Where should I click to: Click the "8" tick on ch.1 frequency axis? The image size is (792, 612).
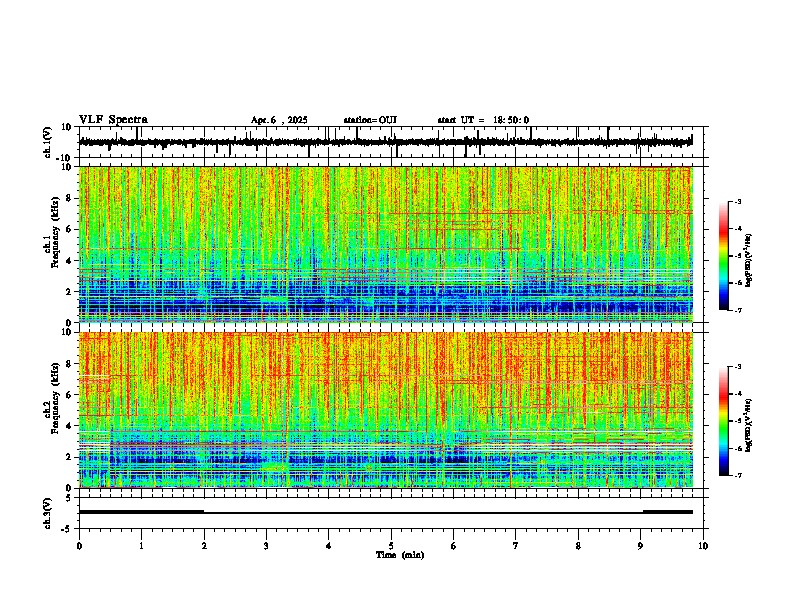(x=69, y=198)
